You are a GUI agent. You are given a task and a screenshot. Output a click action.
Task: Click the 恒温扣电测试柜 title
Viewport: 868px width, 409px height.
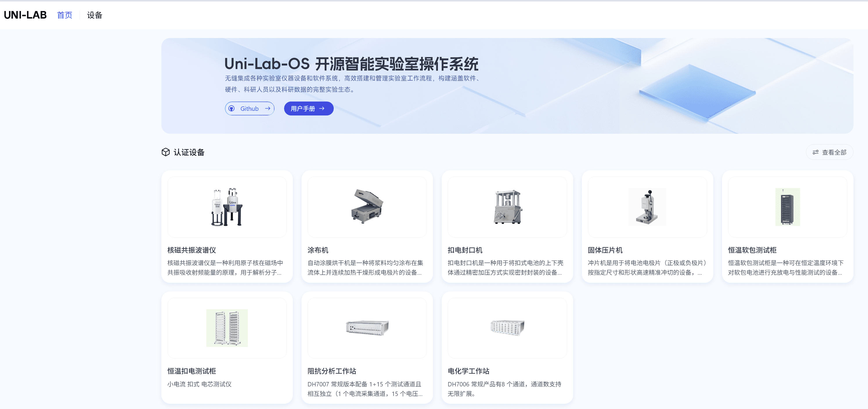pyautogui.click(x=192, y=371)
